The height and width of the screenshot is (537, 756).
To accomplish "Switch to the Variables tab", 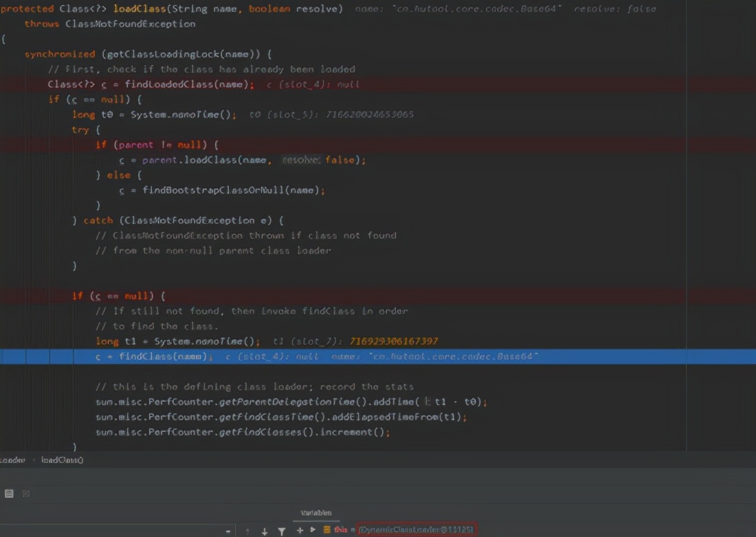I will 316,513.
